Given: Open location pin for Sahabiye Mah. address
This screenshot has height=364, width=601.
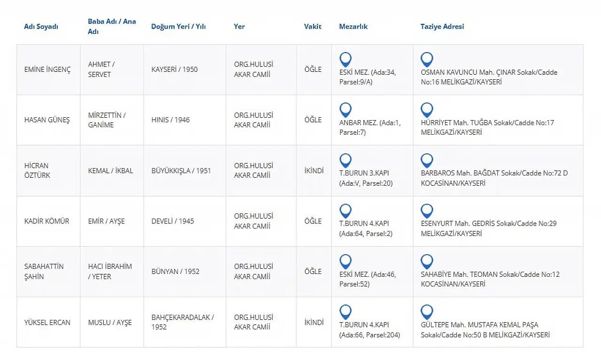Looking at the screenshot, I should (427, 262).
